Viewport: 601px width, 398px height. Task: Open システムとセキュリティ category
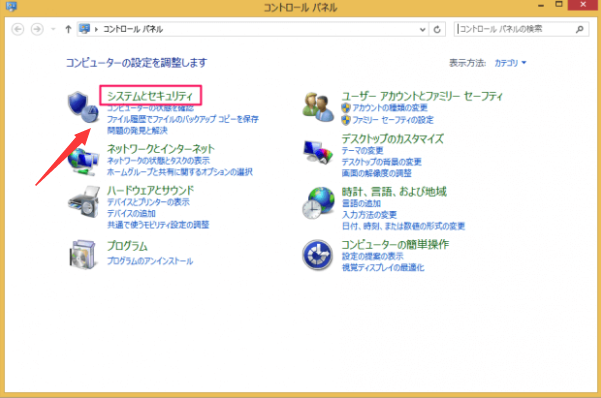[x=150, y=96]
